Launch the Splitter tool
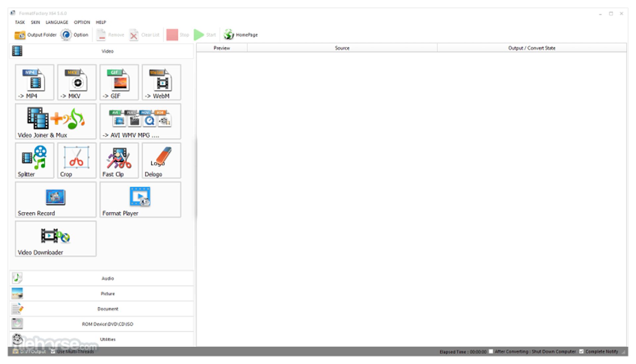636x364 pixels. 34,160
